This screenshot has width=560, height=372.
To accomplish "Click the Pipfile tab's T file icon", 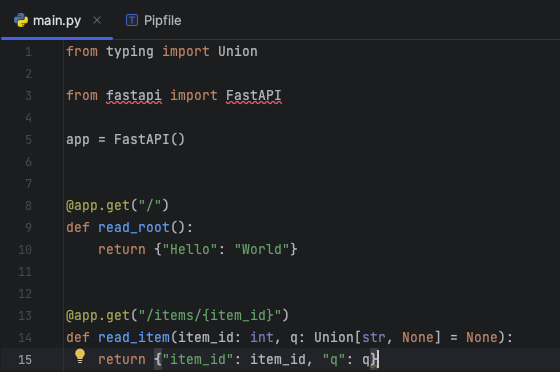I will [132, 20].
